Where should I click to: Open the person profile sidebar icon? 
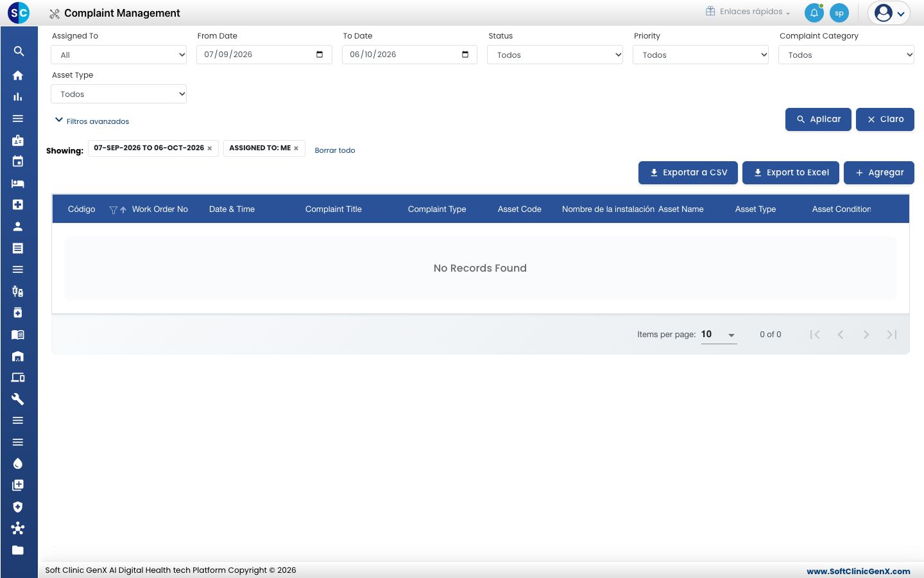point(18,226)
